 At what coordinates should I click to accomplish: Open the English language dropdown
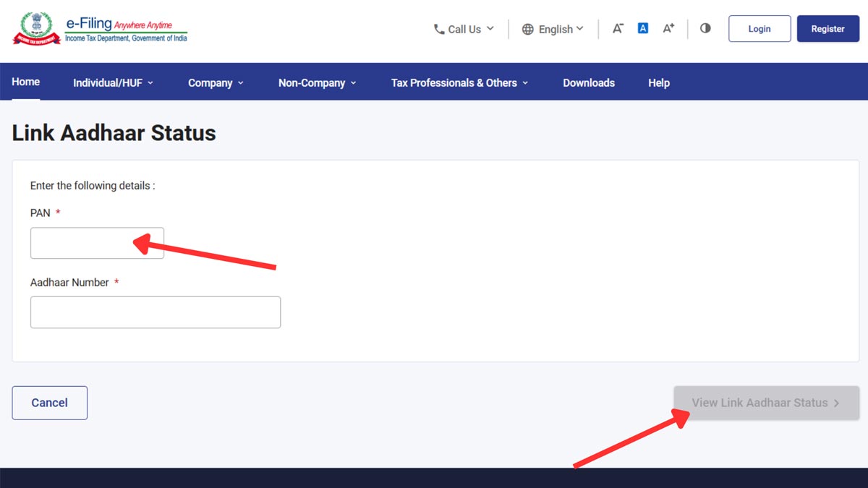558,29
